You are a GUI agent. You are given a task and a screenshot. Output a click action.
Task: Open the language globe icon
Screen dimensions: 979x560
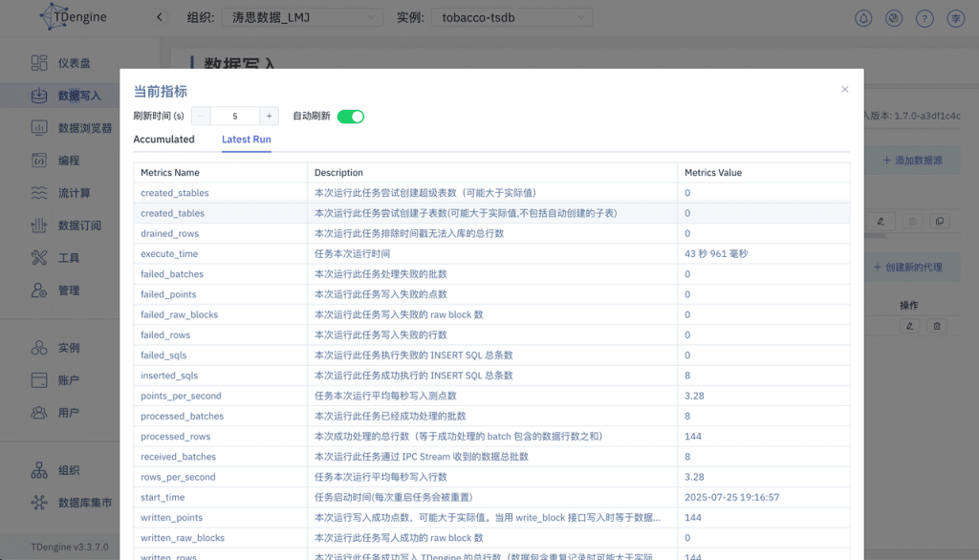tap(893, 17)
